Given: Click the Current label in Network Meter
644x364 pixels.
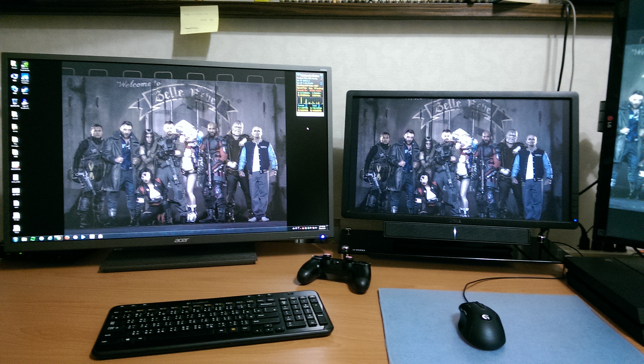Looking at the screenshot, I should click(301, 106).
